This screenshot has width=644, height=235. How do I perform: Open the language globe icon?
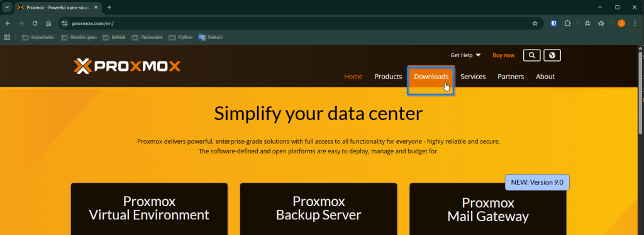coord(552,55)
